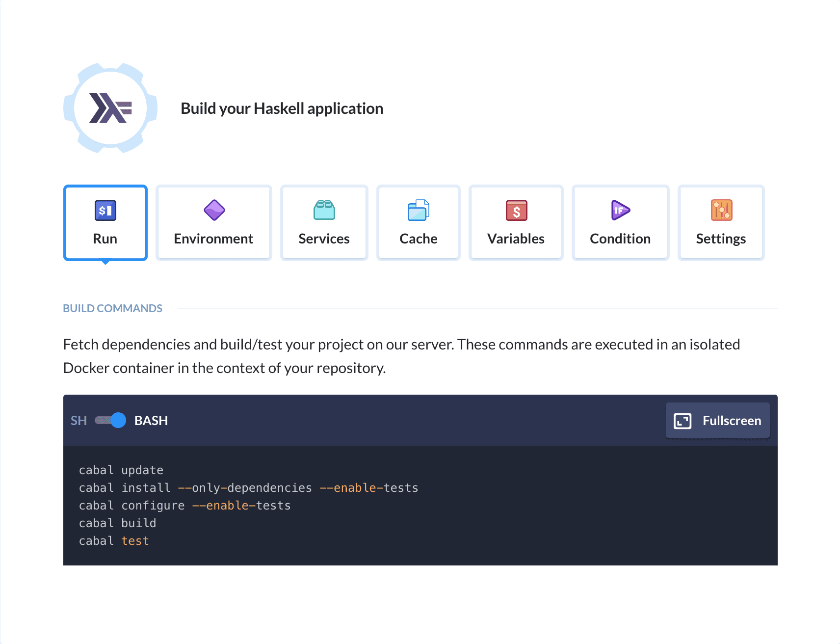Click the BUILD COMMANDS section label
Image resolution: width=840 pixels, height=644 pixels.
point(112,308)
